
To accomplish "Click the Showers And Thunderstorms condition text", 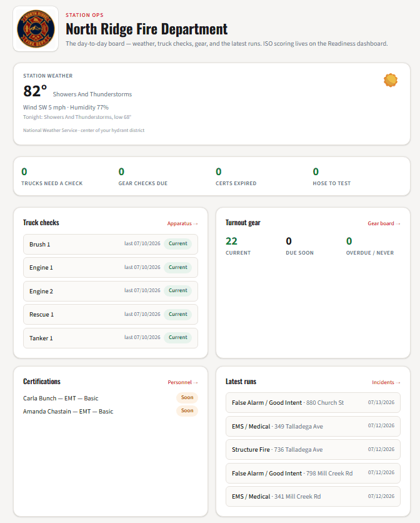I will click(92, 94).
